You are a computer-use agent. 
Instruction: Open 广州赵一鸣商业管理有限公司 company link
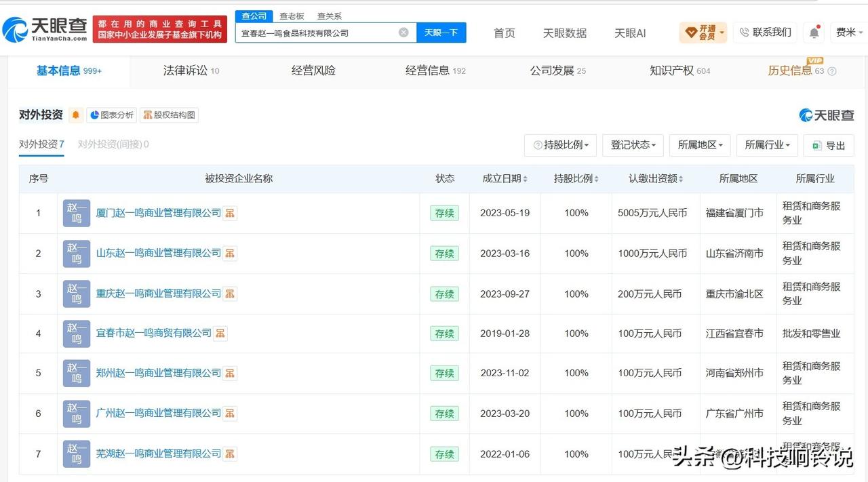point(159,413)
